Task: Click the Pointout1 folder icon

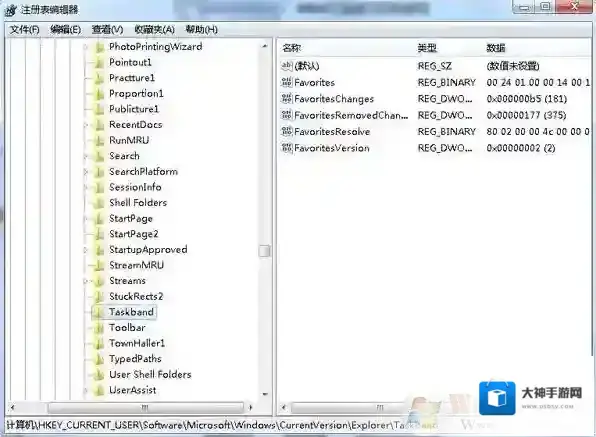Action: pos(99,62)
